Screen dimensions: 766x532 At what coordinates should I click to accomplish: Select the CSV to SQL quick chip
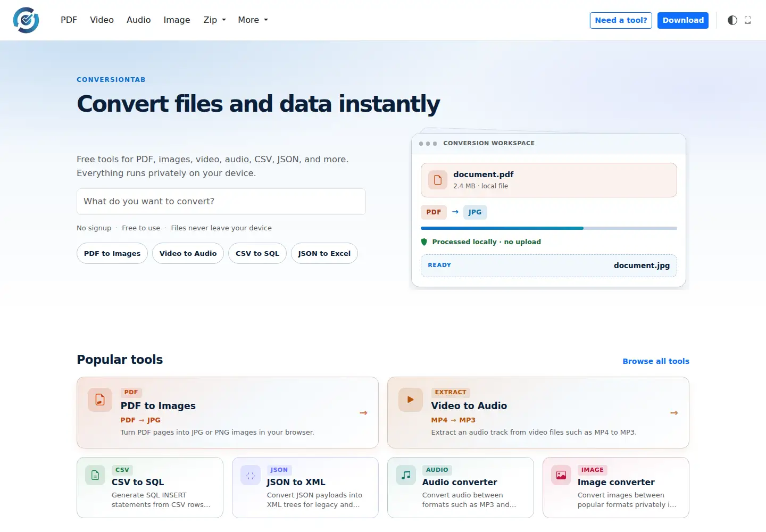tap(257, 253)
